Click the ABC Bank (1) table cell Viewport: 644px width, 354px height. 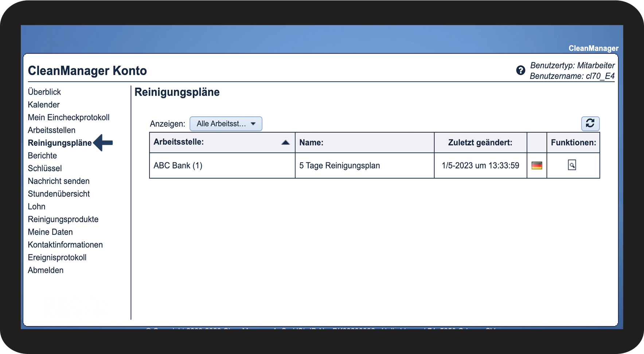[x=178, y=166]
